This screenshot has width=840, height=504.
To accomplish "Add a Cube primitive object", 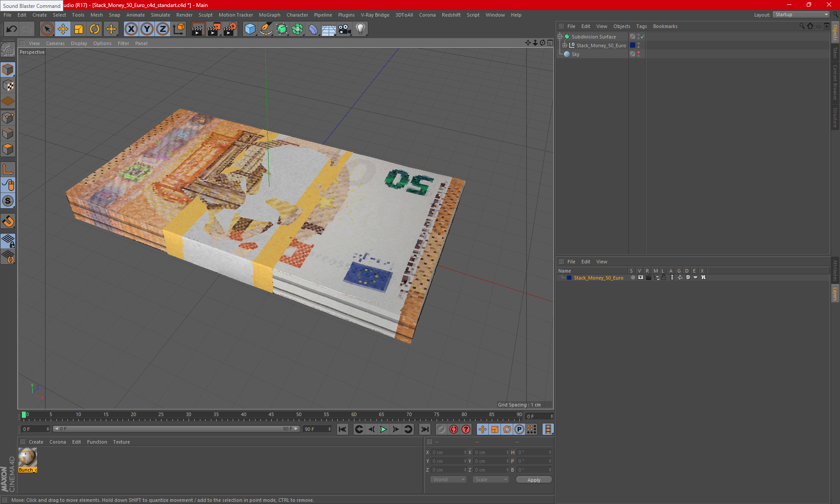I will 250,29.
